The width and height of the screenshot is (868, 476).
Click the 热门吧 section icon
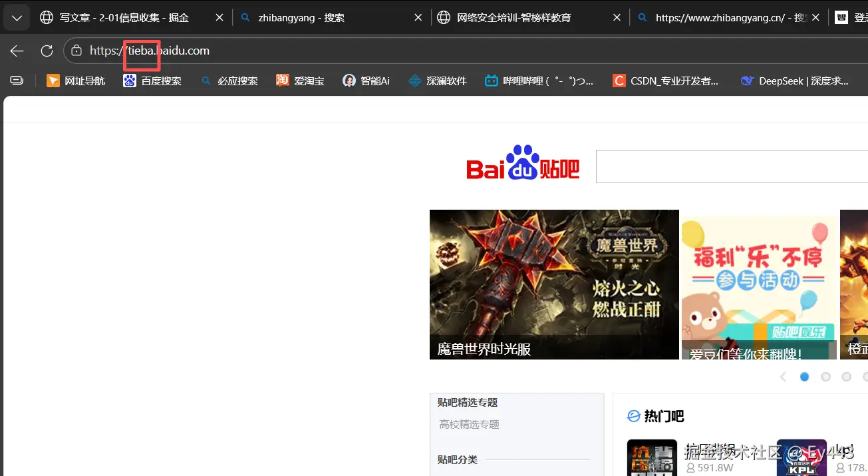tap(634, 416)
